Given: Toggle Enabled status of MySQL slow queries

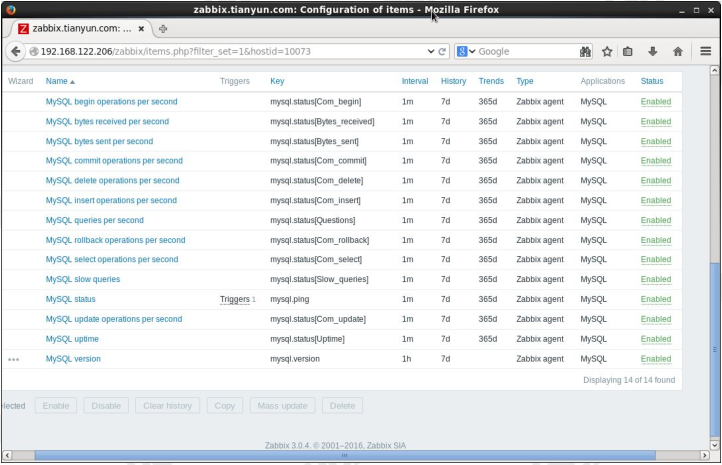Looking at the screenshot, I should 656,279.
